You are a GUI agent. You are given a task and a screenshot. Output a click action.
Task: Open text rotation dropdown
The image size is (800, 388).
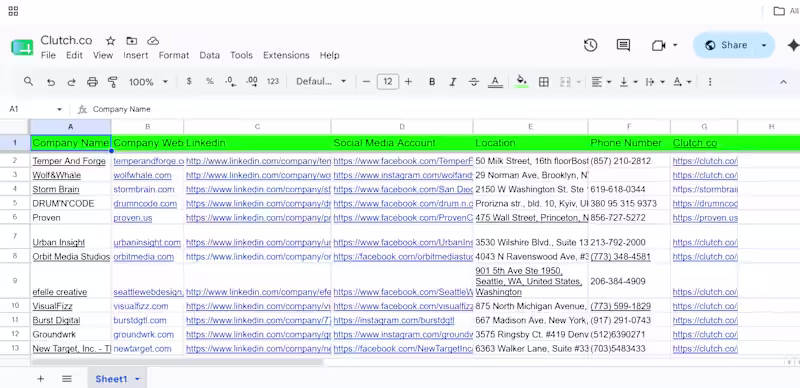(x=682, y=82)
